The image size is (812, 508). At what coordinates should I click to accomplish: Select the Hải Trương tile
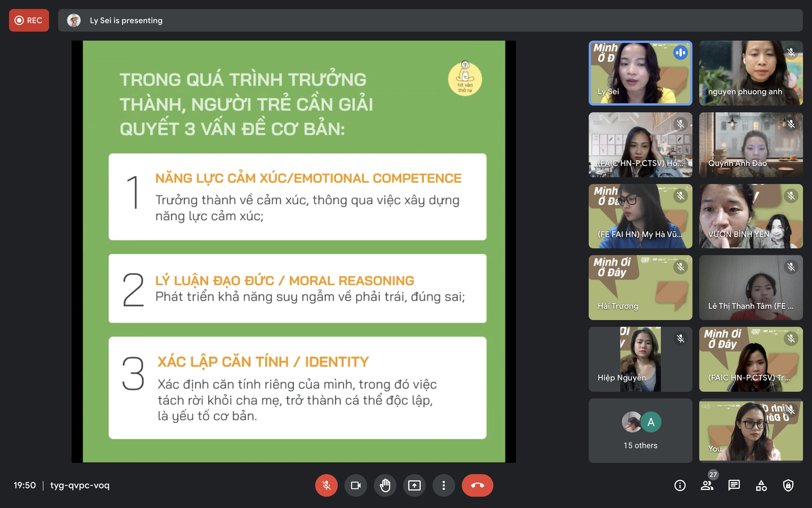pyautogui.click(x=640, y=288)
